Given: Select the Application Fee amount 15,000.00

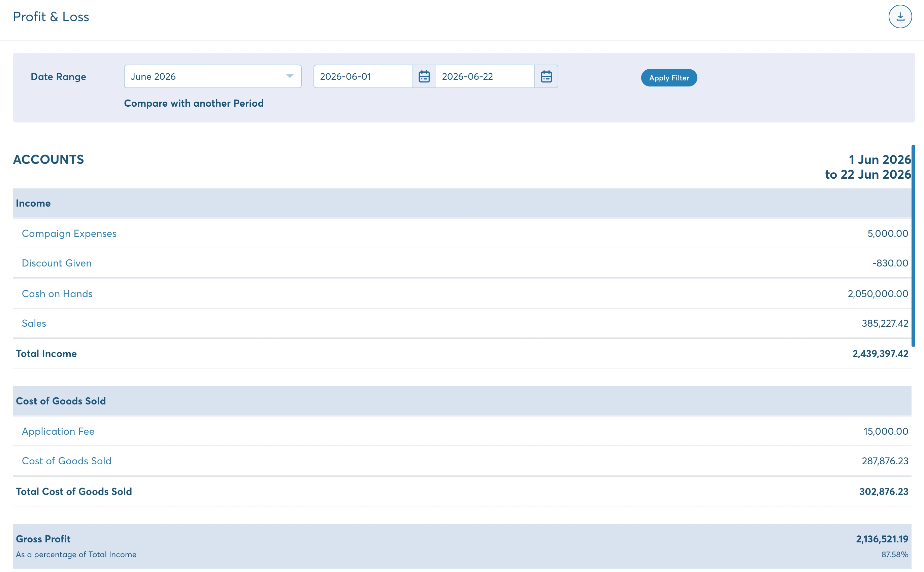Looking at the screenshot, I should [885, 431].
